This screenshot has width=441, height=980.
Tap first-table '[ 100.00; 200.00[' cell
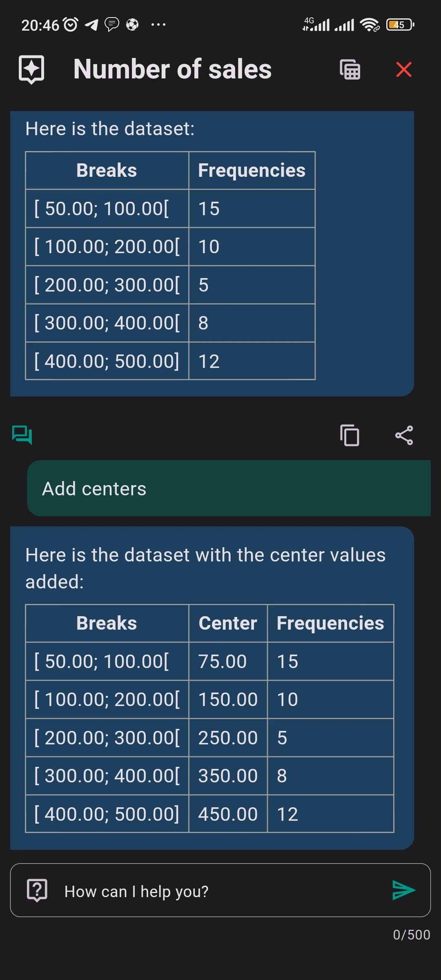click(107, 246)
